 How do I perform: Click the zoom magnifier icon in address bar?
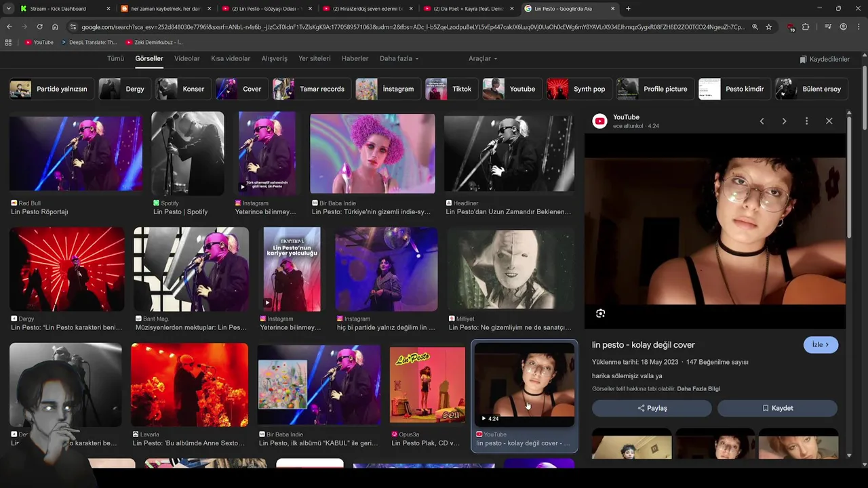pyautogui.click(x=755, y=27)
